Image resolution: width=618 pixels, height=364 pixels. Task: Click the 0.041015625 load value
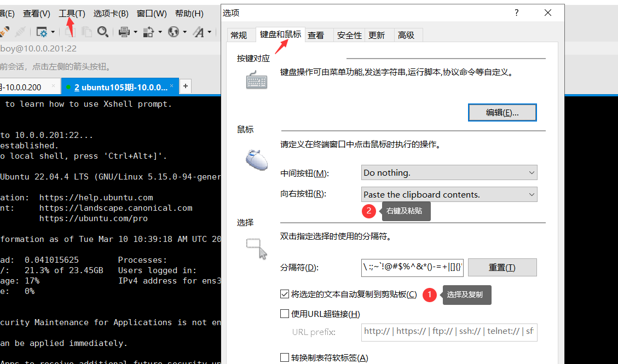[x=51, y=260]
